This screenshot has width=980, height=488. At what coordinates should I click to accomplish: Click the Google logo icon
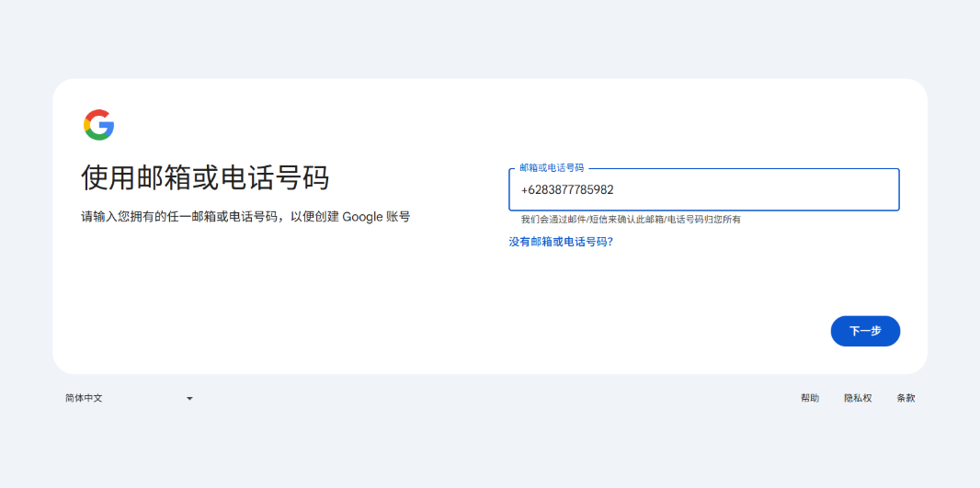(98, 125)
